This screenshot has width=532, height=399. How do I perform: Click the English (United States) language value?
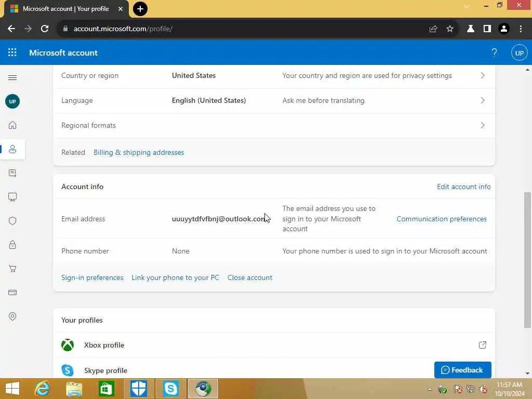[x=209, y=100]
